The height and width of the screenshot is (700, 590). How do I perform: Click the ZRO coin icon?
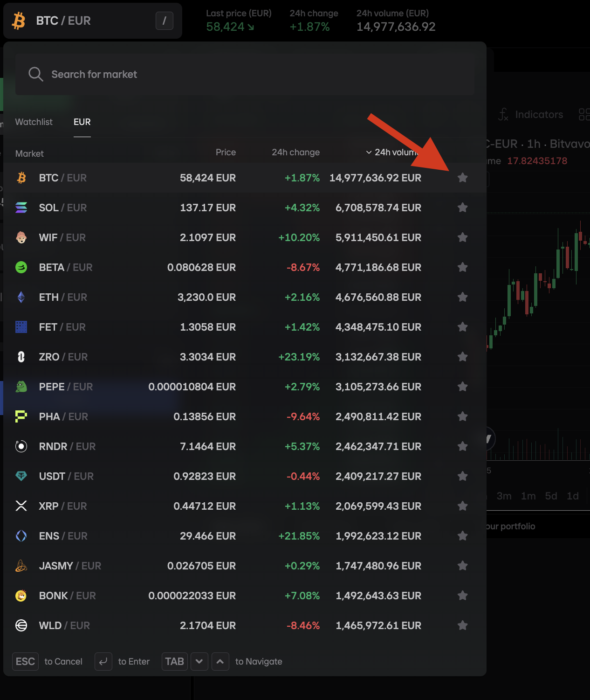pyautogui.click(x=21, y=357)
